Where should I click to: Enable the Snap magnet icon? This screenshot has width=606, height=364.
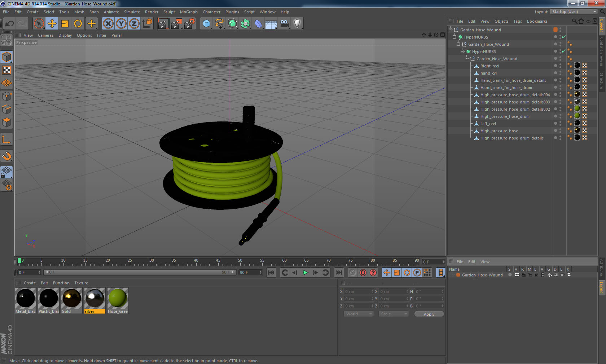coord(6,156)
